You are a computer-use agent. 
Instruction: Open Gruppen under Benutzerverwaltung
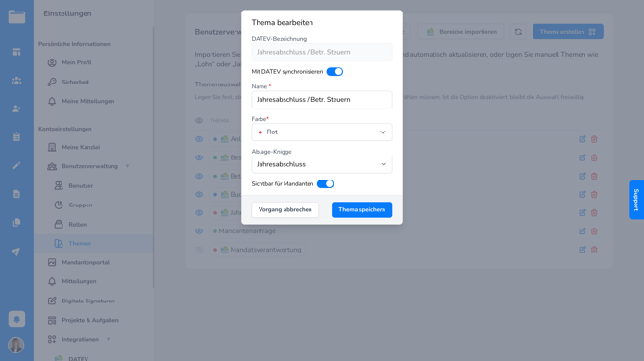click(80, 205)
